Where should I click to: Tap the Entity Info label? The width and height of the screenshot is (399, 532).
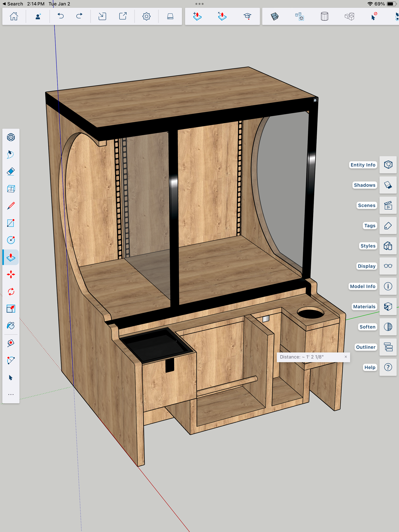point(363,165)
